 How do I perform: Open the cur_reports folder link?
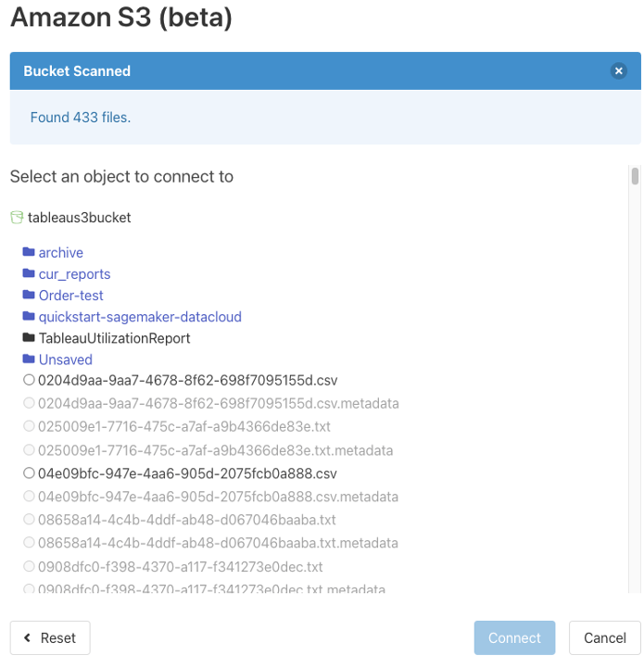tap(74, 274)
